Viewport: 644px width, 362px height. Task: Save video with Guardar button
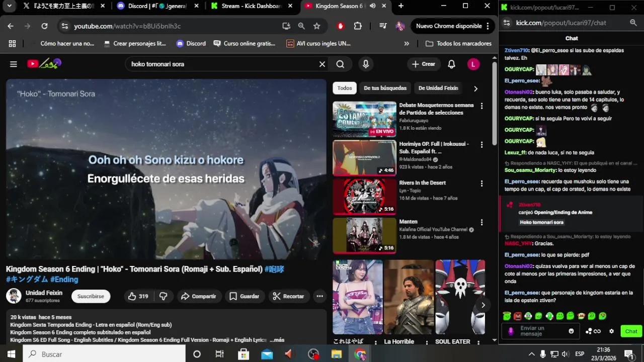coord(245,296)
